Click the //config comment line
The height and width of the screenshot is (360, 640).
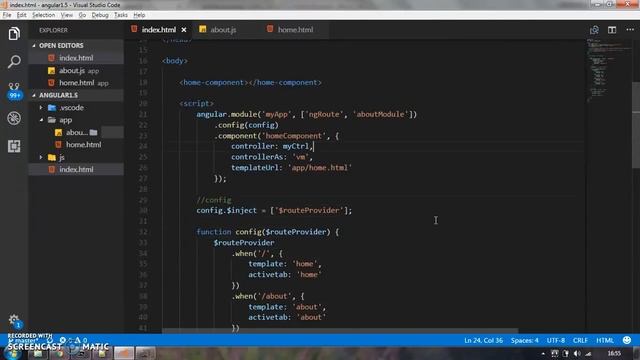point(214,200)
